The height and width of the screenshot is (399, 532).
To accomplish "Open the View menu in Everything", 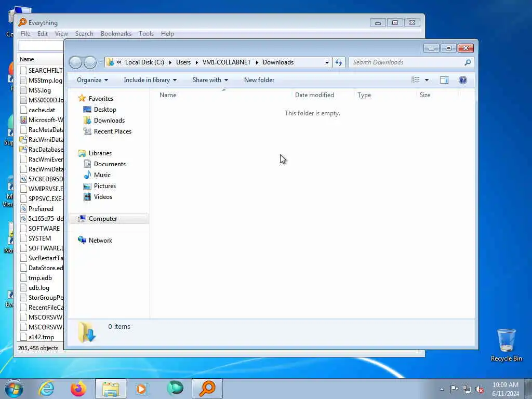I will coord(61,34).
